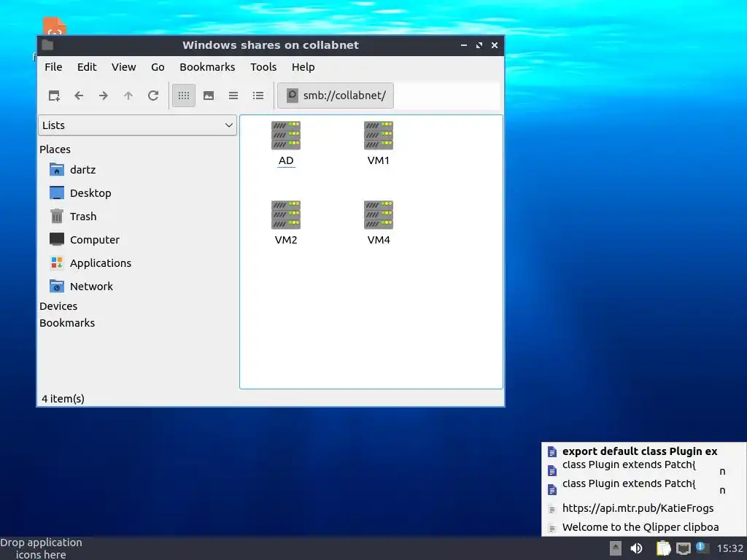Select 'export default class Plugin' clipboard entry
Screen dimensions: 747x560
point(643,451)
